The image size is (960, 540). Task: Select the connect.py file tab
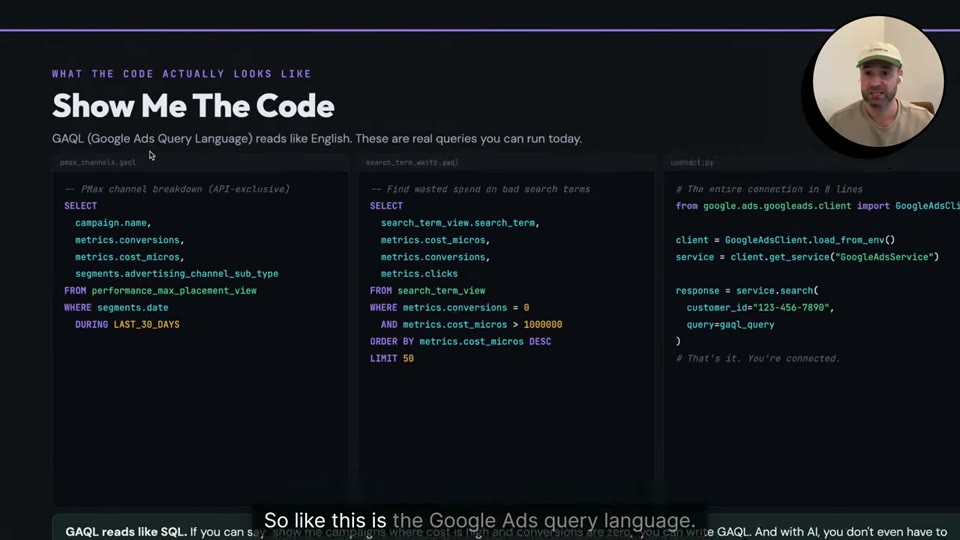pyautogui.click(x=692, y=162)
